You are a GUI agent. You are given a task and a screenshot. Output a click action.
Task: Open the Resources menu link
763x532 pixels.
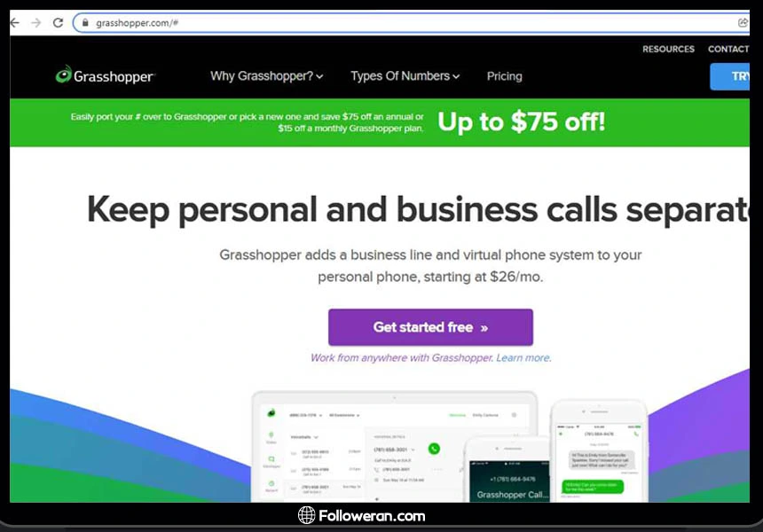point(668,49)
